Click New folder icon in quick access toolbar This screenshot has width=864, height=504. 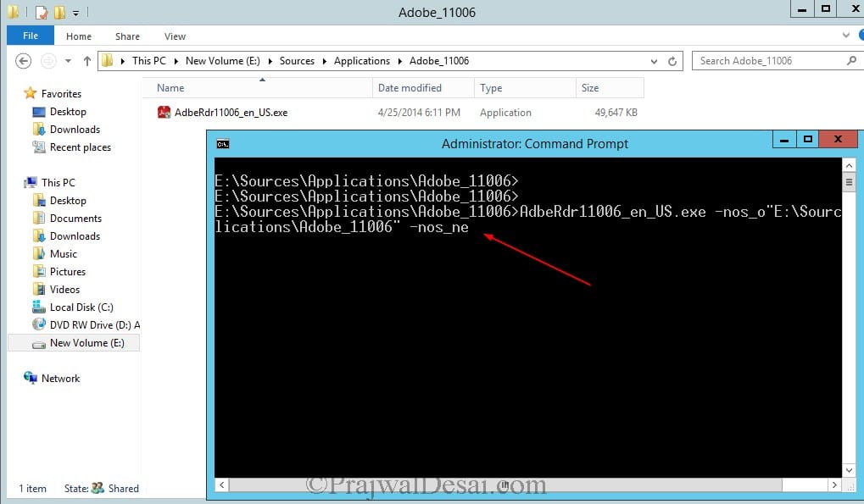tap(59, 12)
